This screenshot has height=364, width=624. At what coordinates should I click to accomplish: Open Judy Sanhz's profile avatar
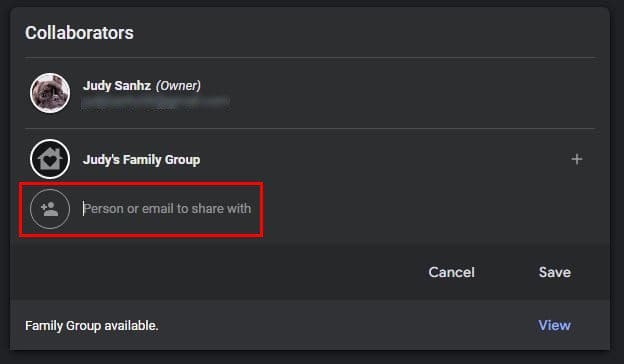(x=50, y=93)
